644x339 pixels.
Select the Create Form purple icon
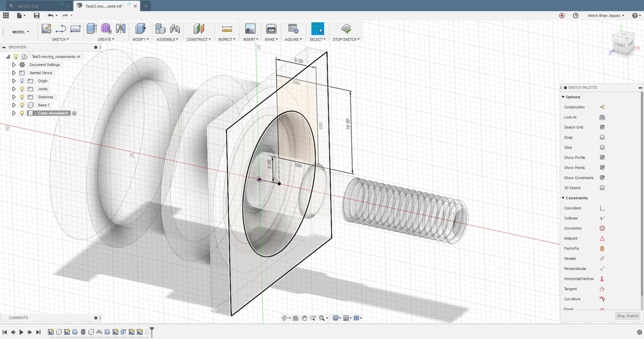106,29
